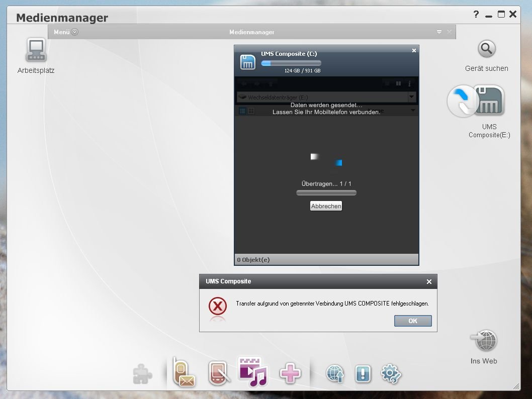Open the gear settings icon
This screenshot has width=532, height=399.
point(391,374)
